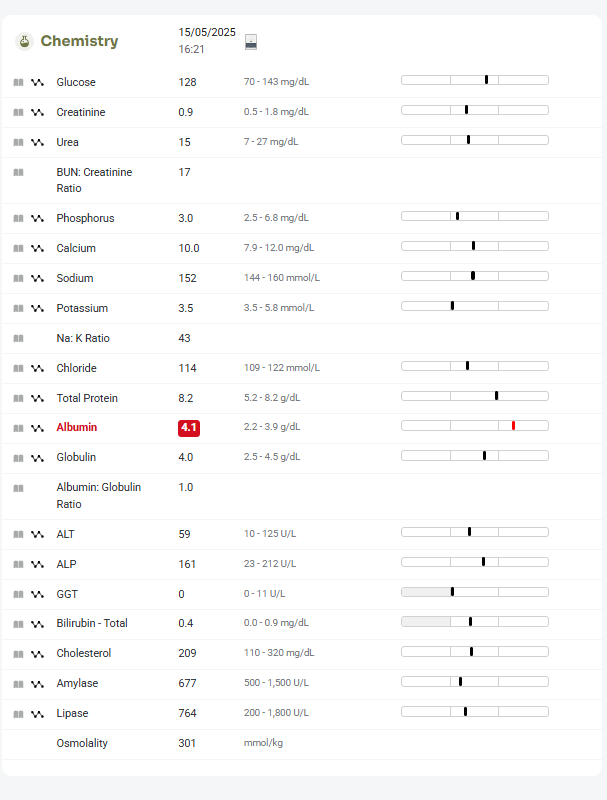
Task: Click the 15/05/2025 result date header
Action: click(207, 32)
